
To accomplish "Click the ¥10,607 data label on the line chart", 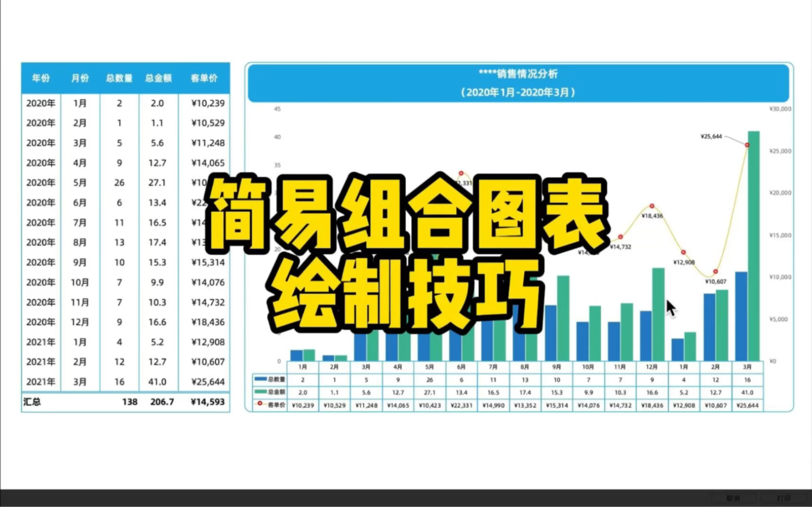I will [x=716, y=282].
